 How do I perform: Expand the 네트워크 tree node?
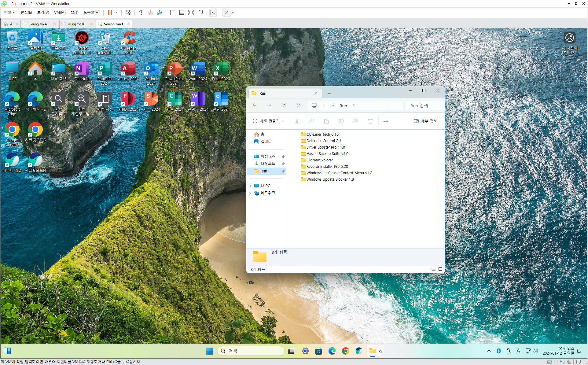coord(250,193)
